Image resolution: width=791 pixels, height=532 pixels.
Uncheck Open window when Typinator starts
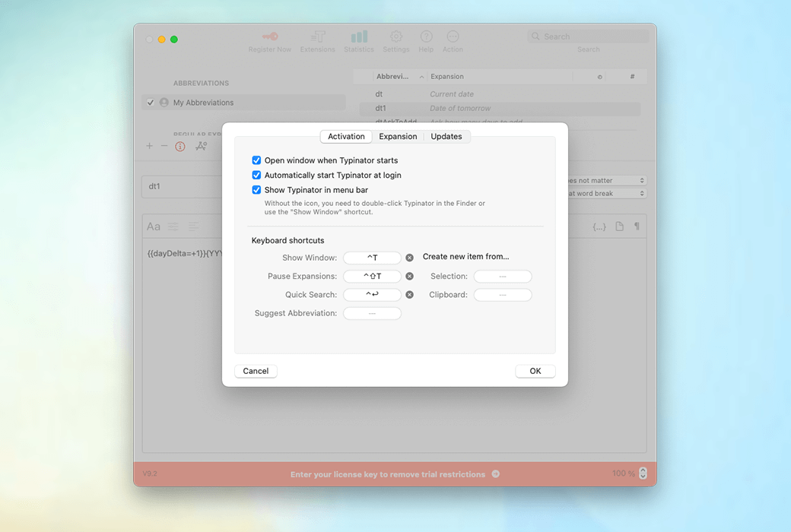(x=257, y=160)
